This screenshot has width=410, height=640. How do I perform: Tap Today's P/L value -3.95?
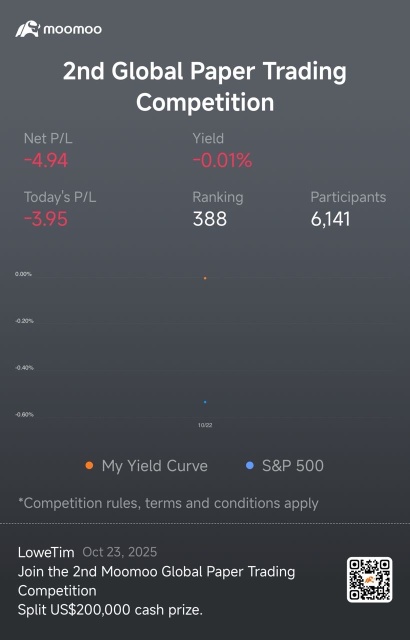click(x=46, y=219)
